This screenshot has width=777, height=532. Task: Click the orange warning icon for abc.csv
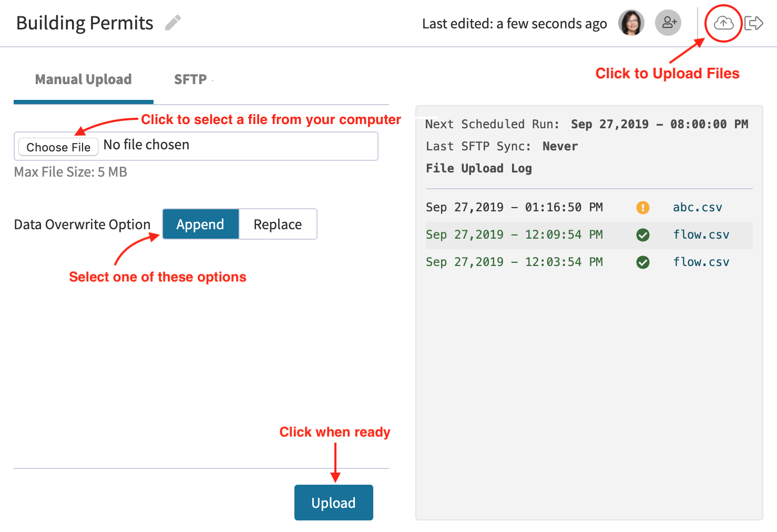tap(642, 208)
